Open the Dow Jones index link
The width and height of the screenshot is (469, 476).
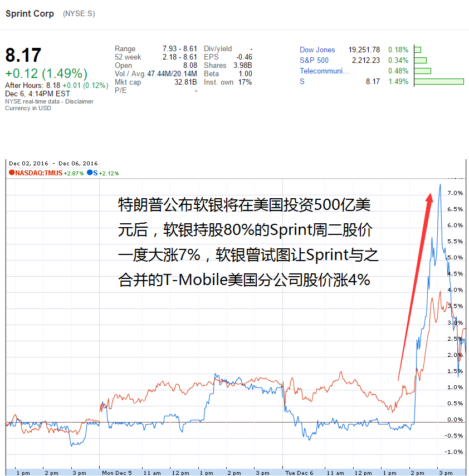point(317,50)
